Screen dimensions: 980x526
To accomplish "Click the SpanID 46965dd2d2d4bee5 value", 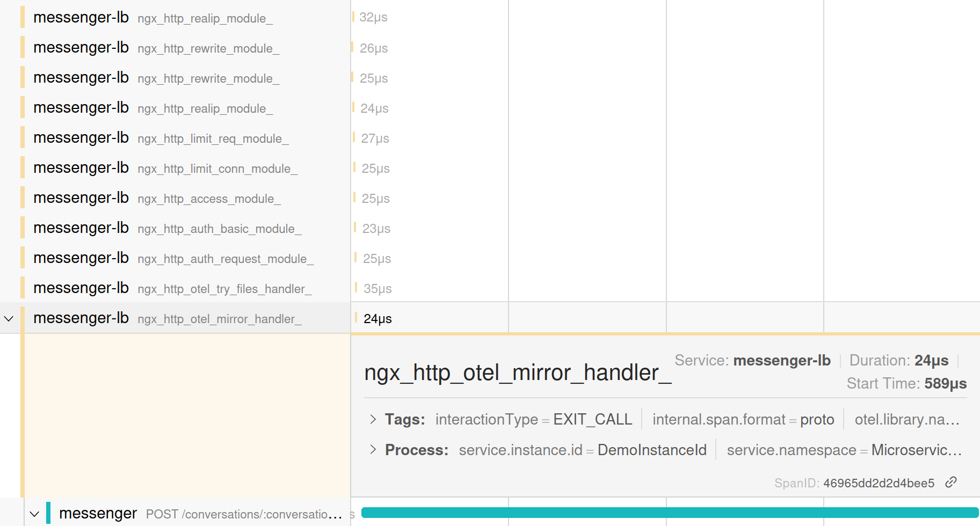I will pyautogui.click(x=878, y=483).
